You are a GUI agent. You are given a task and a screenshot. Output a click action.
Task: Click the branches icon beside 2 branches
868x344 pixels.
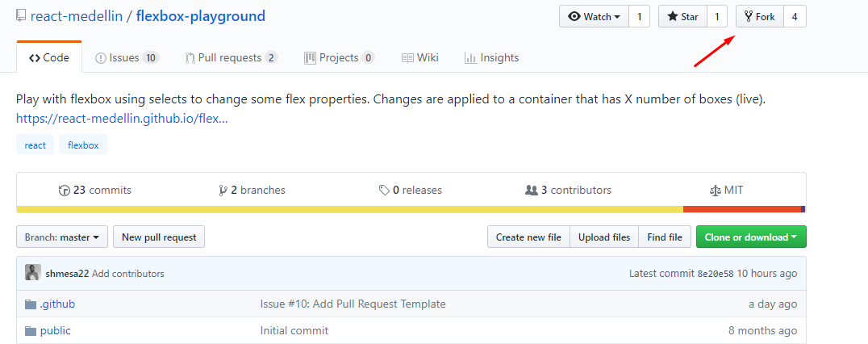[223, 191]
